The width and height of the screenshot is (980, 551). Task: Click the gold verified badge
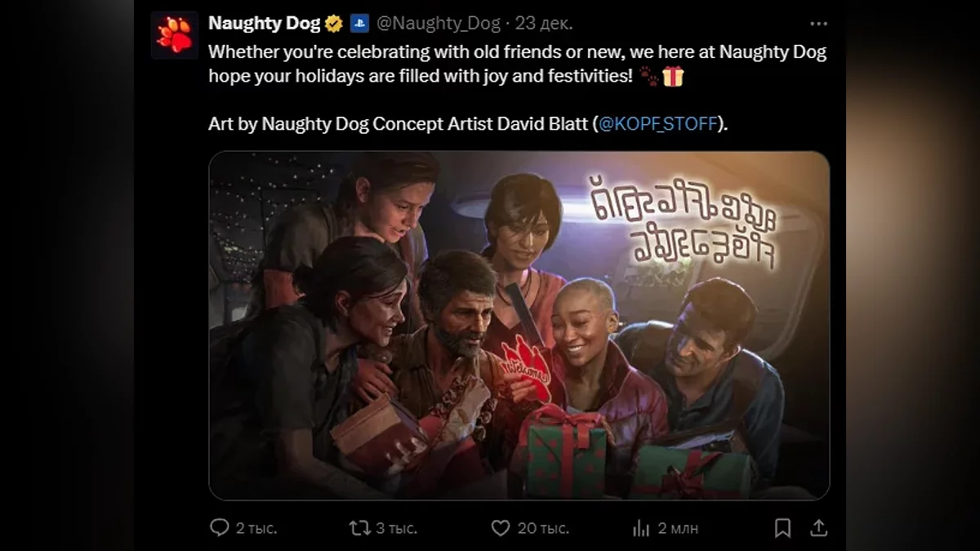(x=333, y=24)
